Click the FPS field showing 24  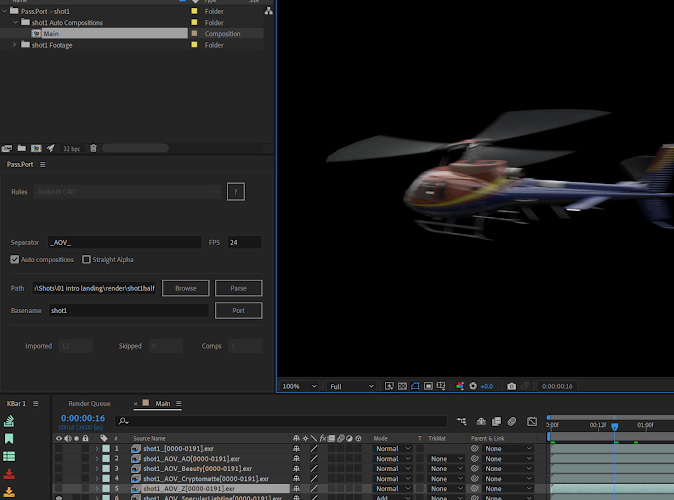244,242
